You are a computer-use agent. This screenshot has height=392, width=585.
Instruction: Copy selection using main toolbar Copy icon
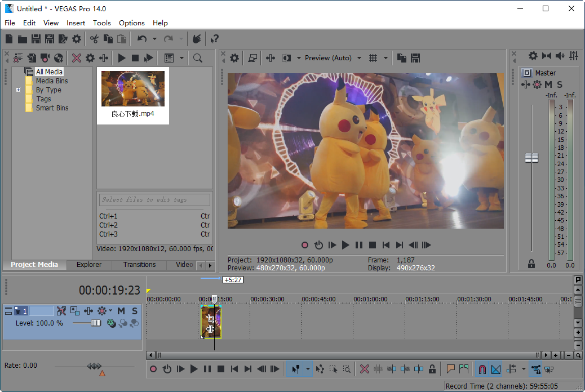point(108,39)
